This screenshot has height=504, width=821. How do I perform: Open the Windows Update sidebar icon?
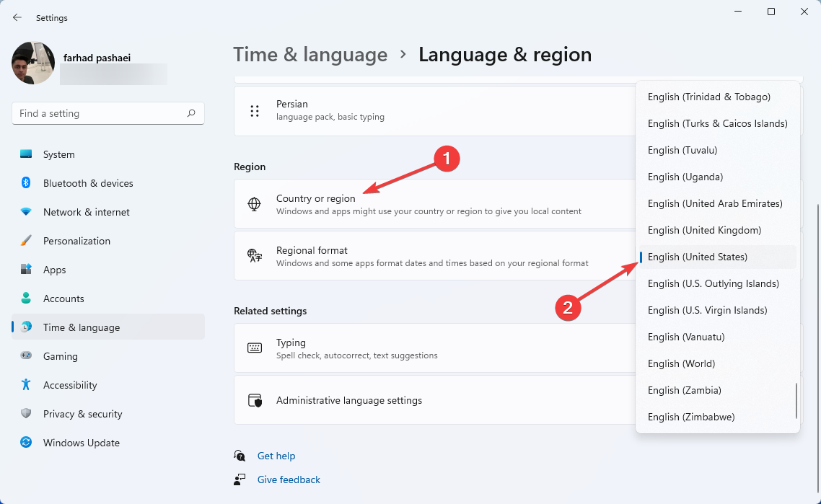click(26, 442)
